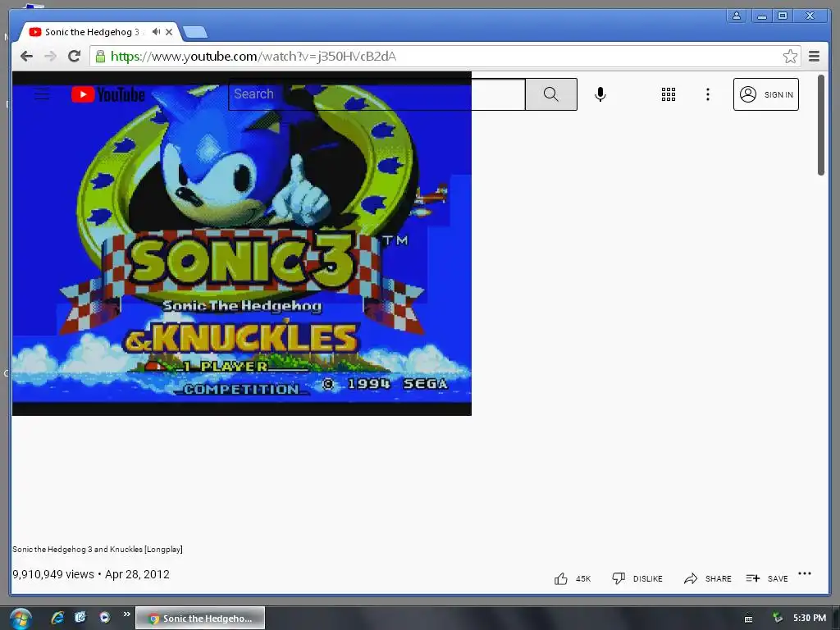The width and height of the screenshot is (840, 630).
Task: Click SAVE to add to playlist
Action: point(767,578)
